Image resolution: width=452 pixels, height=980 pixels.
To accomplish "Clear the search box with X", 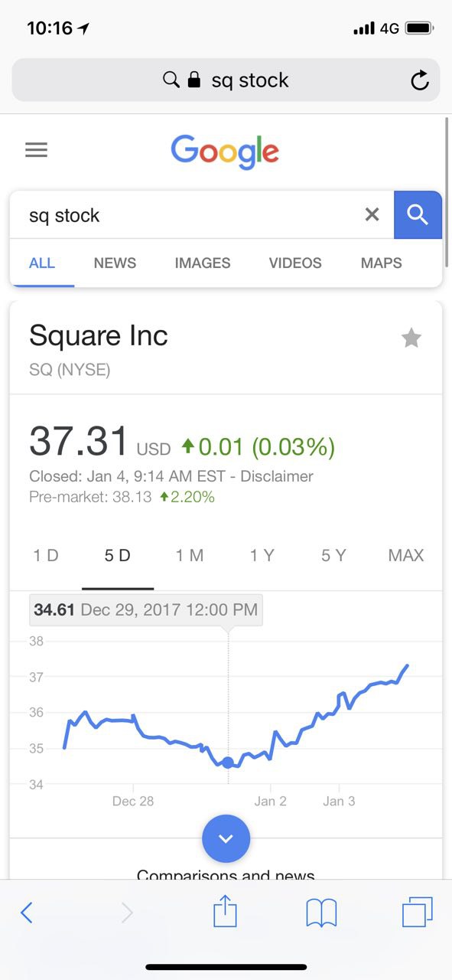I will [372, 215].
